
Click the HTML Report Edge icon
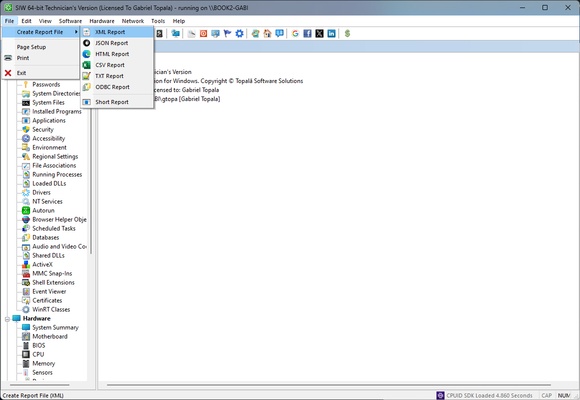click(x=87, y=54)
